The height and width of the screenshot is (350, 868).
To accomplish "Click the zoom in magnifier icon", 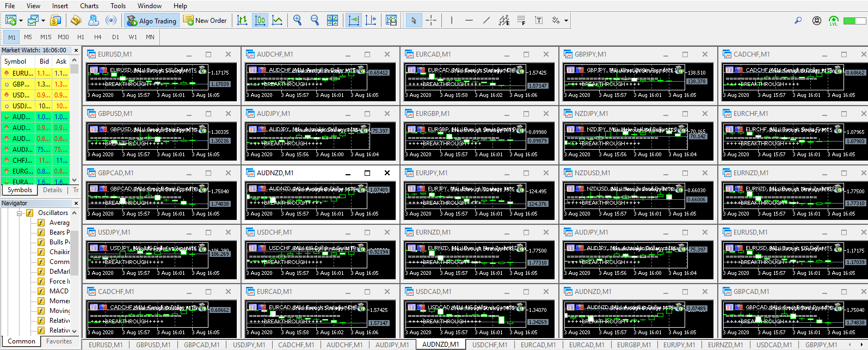I will point(297,21).
